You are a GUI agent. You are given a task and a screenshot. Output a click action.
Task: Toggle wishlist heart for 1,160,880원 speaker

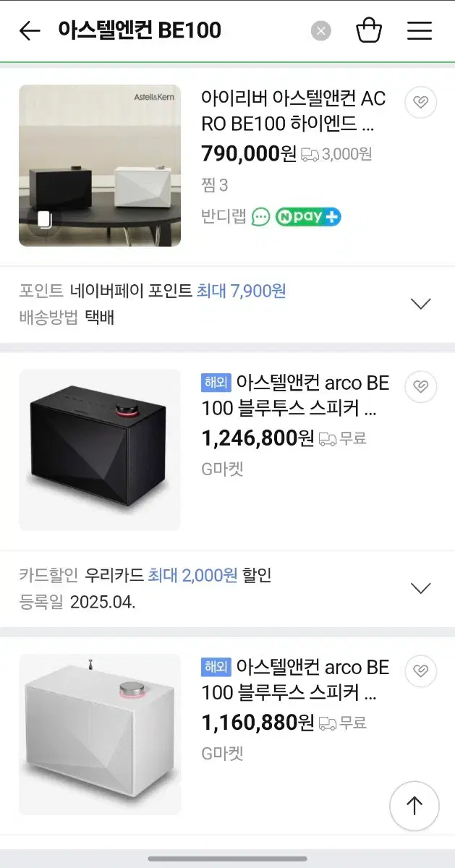420,671
